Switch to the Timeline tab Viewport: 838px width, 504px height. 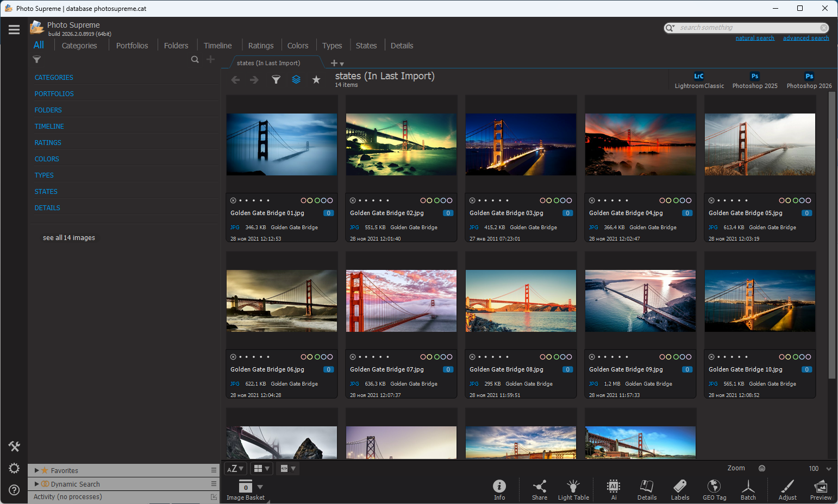[217, 46]
